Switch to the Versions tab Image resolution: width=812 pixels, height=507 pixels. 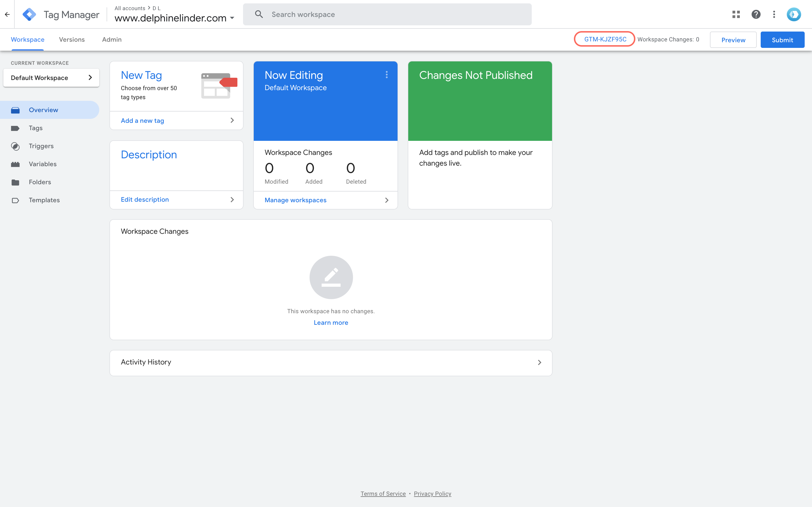point(71,39)
